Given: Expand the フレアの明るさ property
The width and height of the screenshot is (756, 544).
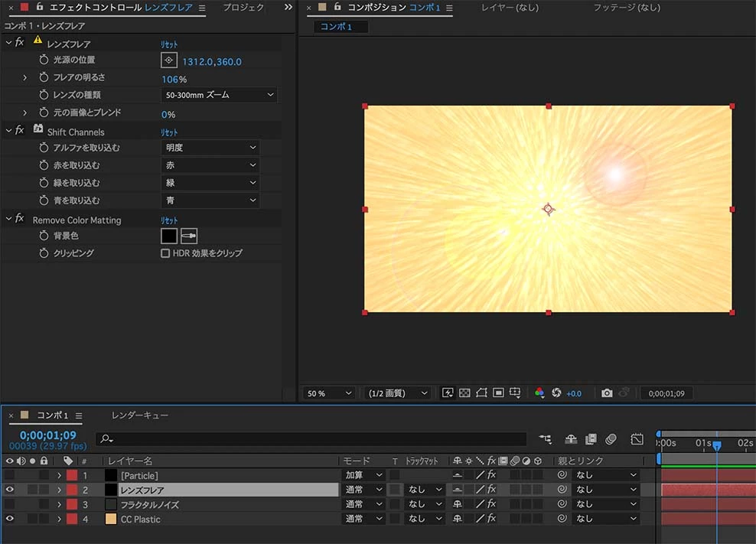Looking at the screenshot, I should (x=25, y=77).
